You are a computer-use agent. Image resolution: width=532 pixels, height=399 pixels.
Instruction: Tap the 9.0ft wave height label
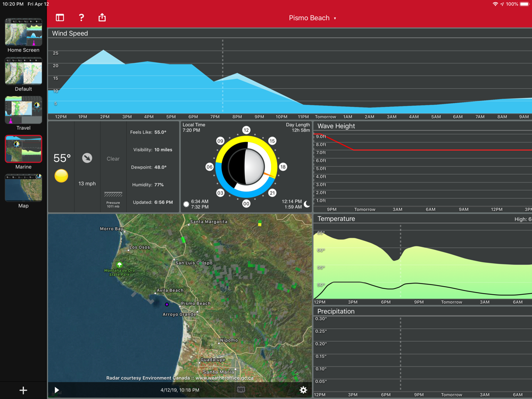click(x=321, y=137)
